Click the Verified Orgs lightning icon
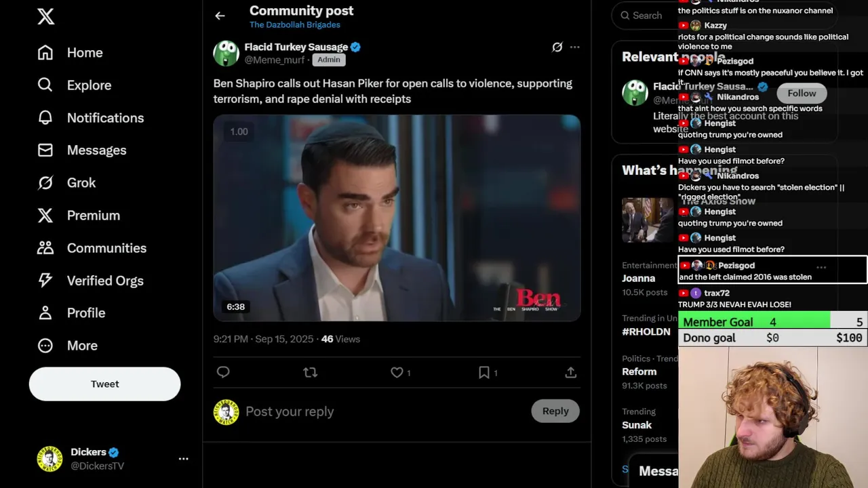Screen dimensions: 868x488 pos(45,281)
